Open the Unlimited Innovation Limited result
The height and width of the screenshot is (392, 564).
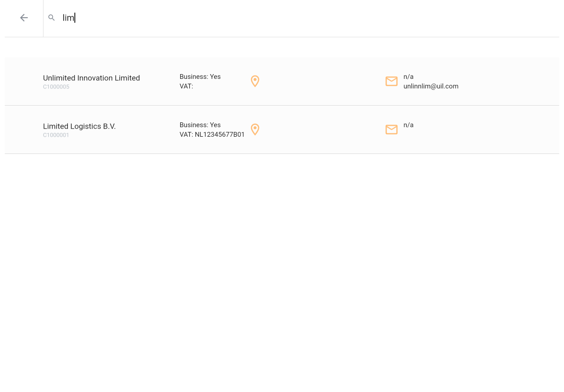coord(91,78)
